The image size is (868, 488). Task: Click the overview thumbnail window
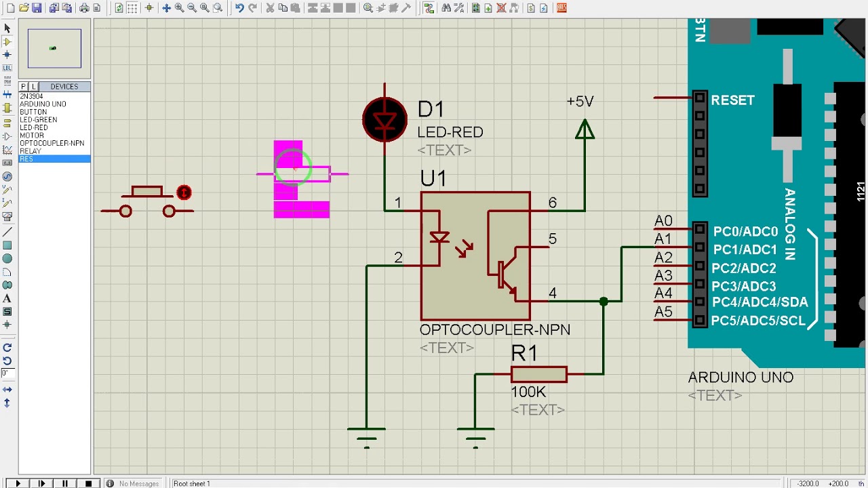click(x=54, y=48)
